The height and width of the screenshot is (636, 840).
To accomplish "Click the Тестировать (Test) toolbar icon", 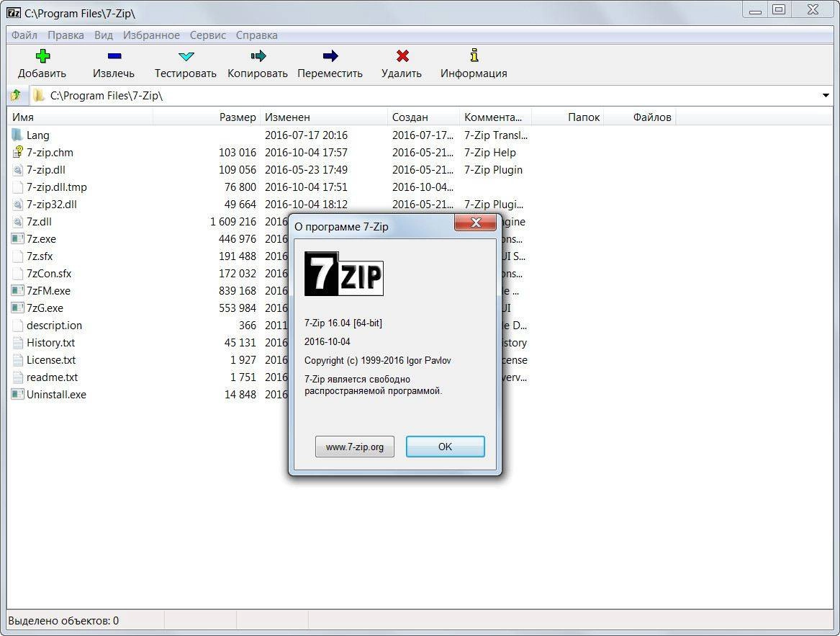I will (x=186, y=55).
